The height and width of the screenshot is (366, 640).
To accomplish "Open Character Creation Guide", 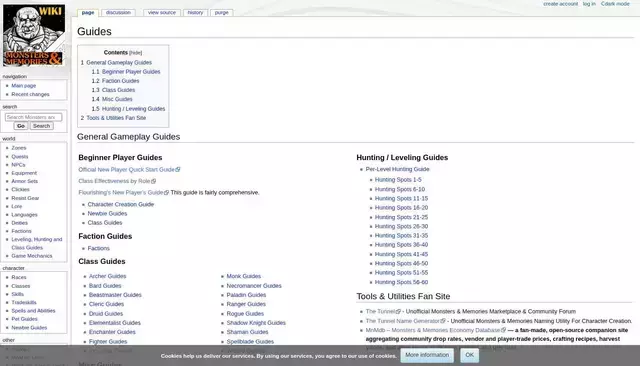I will click(x=121, y=204).
